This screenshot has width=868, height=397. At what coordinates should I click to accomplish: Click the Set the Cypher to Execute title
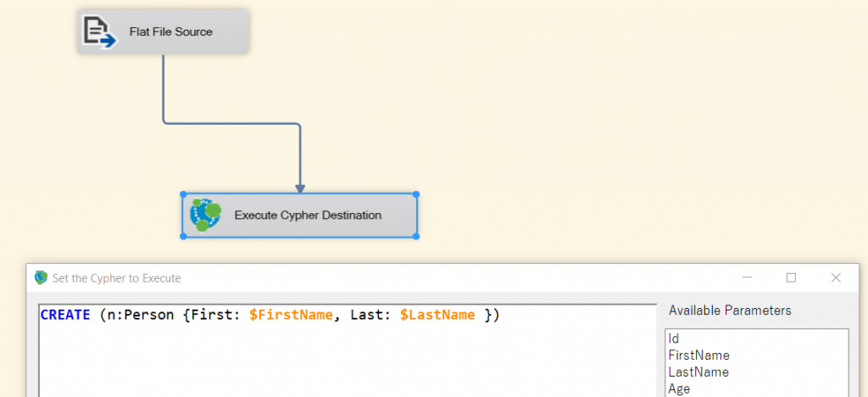pyautogui.click(x=117, y=278)
